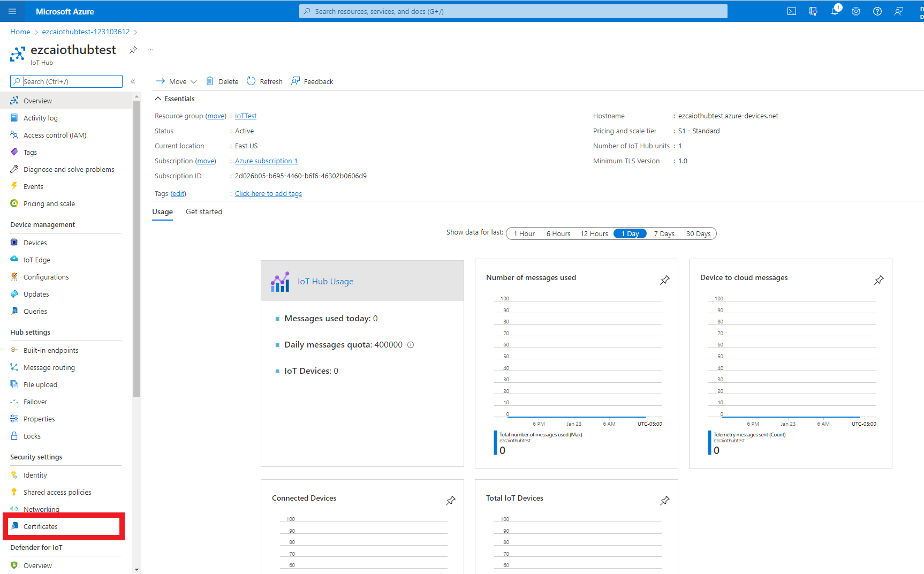Open Locks hub setting

coord(32,436)
